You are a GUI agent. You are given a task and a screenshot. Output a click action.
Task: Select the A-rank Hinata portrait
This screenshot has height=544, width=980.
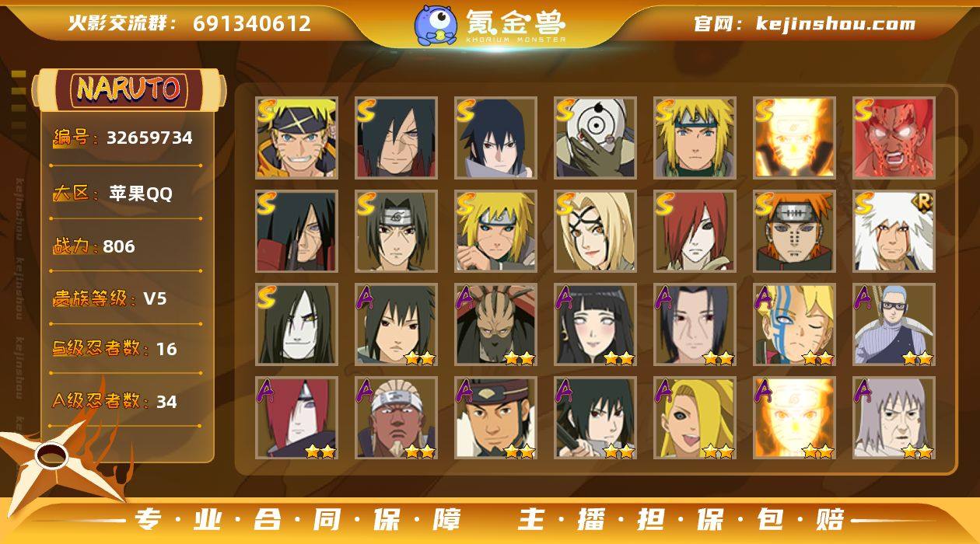click(x=595, y=324)
